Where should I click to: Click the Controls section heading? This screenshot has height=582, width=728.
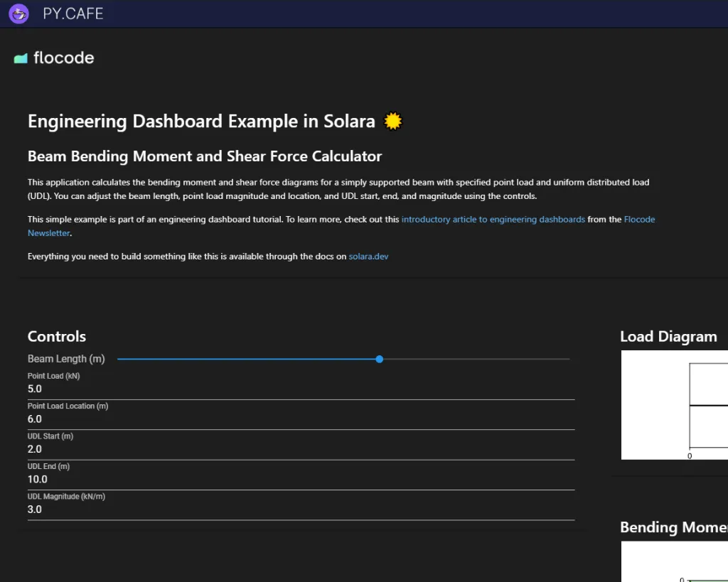57,337
